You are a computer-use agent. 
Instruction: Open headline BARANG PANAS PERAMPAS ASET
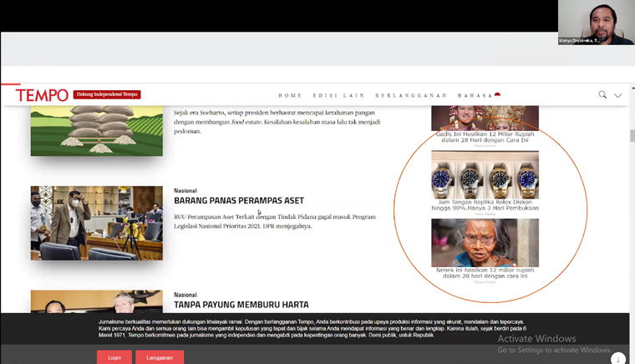coord(239,200)
